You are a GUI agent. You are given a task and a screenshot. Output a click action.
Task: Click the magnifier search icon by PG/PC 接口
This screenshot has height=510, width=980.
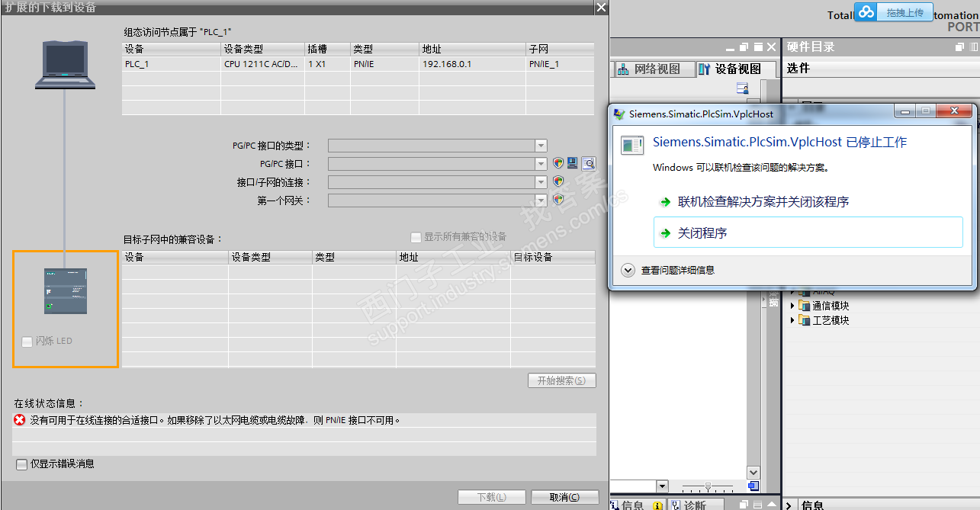(588, 163)
